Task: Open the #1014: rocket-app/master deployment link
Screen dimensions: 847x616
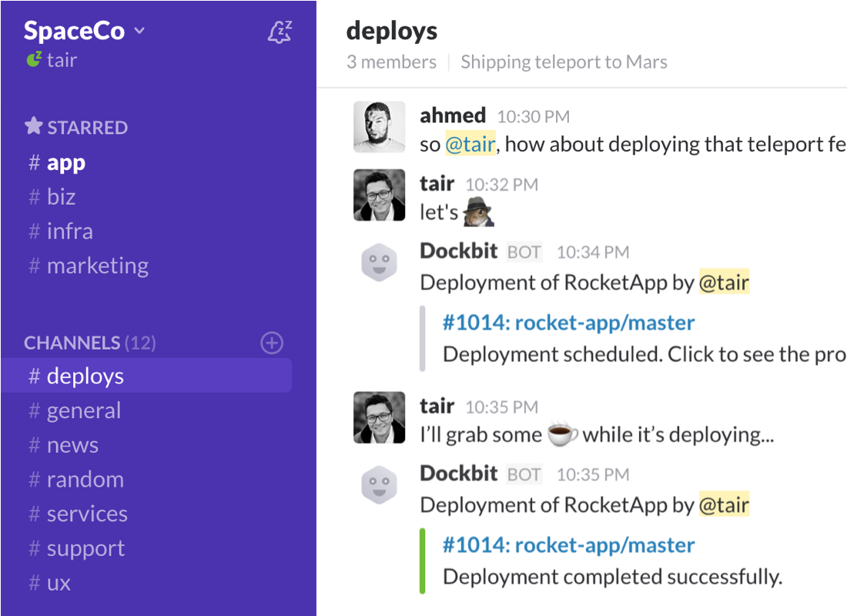Action: (x=569, y=323)
